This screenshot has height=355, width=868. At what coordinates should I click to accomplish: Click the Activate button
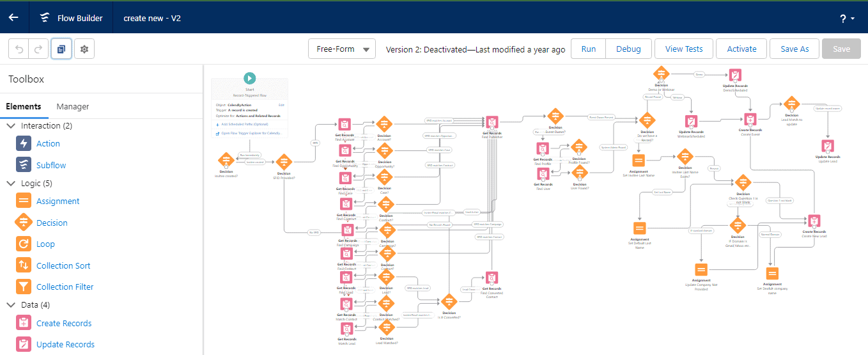coord(741,49)
